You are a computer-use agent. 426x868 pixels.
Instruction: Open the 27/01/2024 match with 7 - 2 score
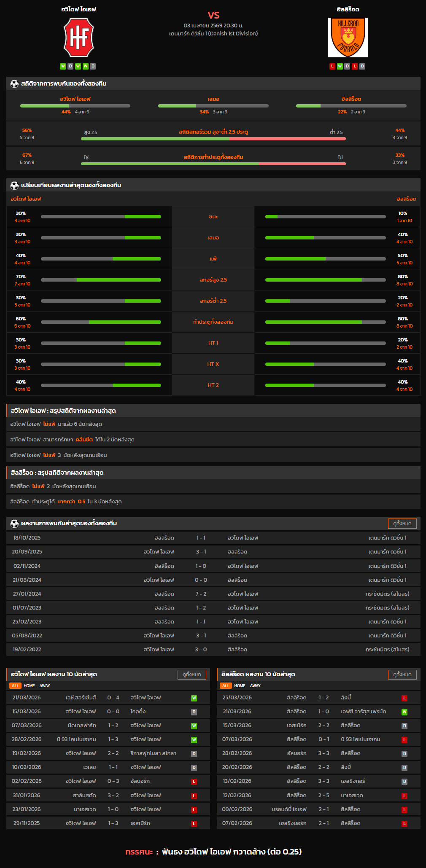click(x=201, y=594)
